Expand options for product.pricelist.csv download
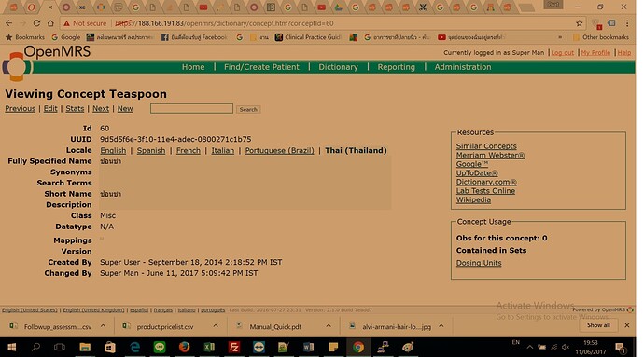 click(216, 326)
